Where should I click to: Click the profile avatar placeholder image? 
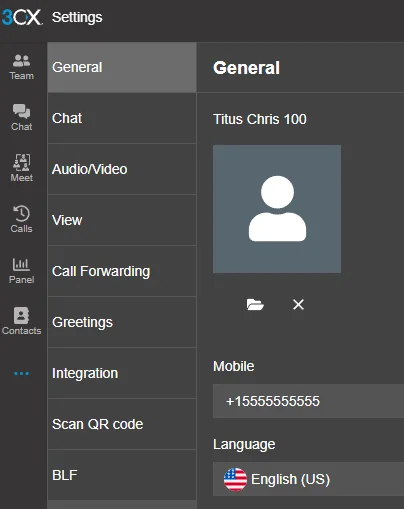click(277, 209)
